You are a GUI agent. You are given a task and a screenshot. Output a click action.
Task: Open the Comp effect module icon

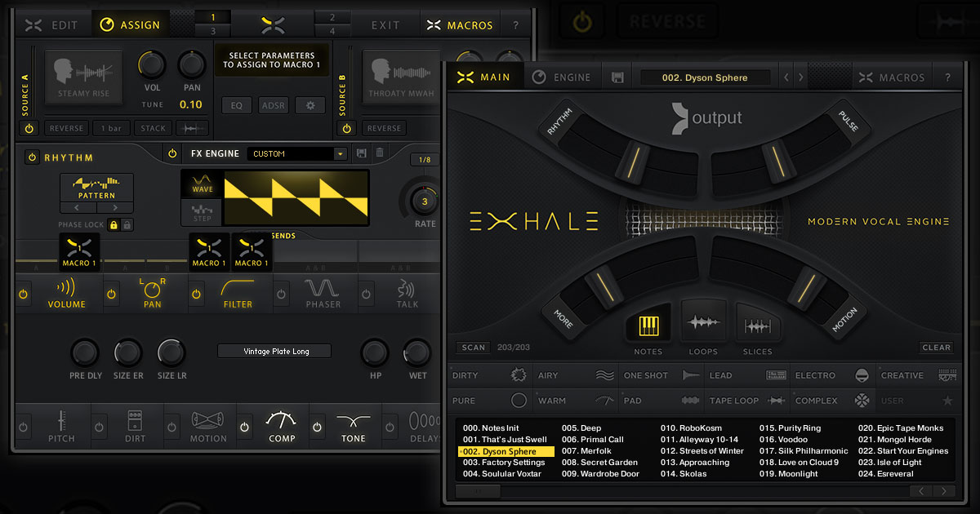pos(282,426)
